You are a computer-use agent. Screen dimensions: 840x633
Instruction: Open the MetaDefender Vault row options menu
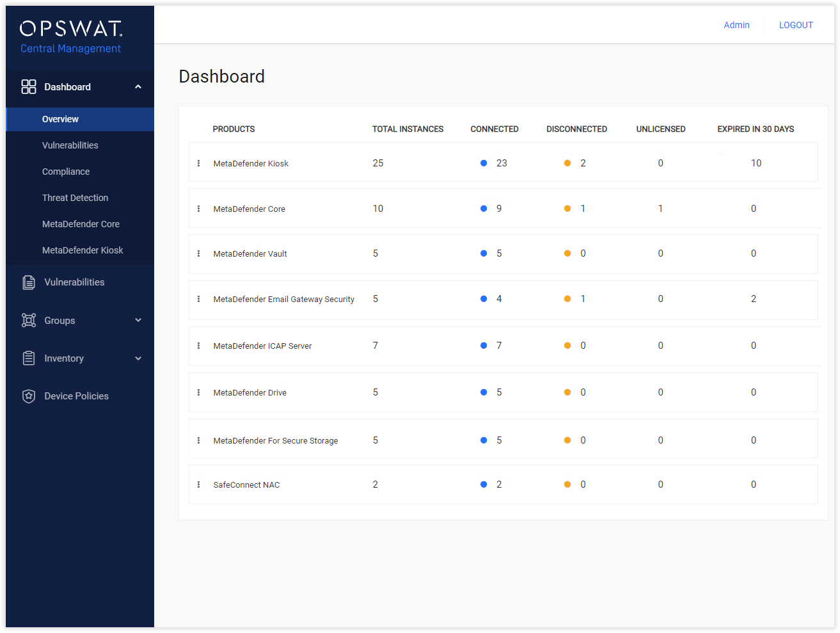(198, 253)
